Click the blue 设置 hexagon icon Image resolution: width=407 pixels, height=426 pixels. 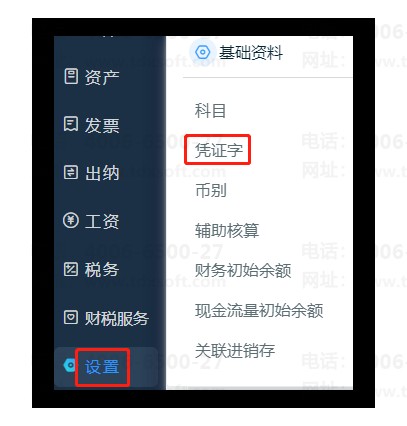[x=69, y=366]
